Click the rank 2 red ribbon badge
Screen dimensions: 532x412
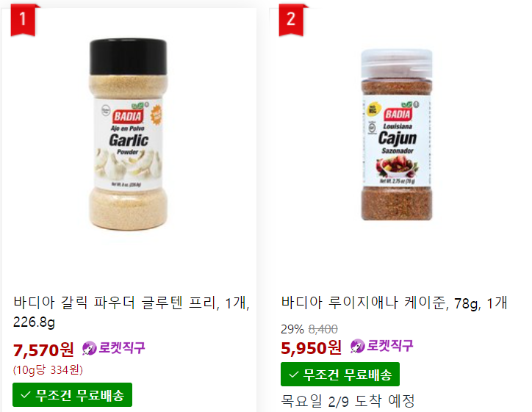(291, 20)
